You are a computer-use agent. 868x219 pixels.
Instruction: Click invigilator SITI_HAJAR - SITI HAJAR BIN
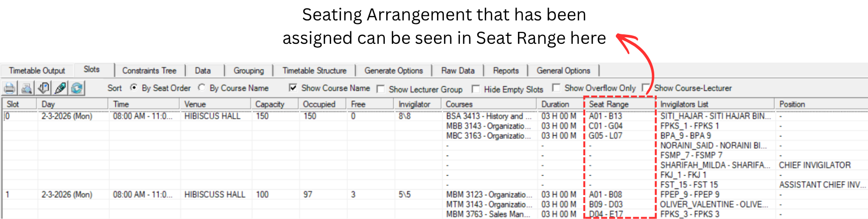click(716, 116)
